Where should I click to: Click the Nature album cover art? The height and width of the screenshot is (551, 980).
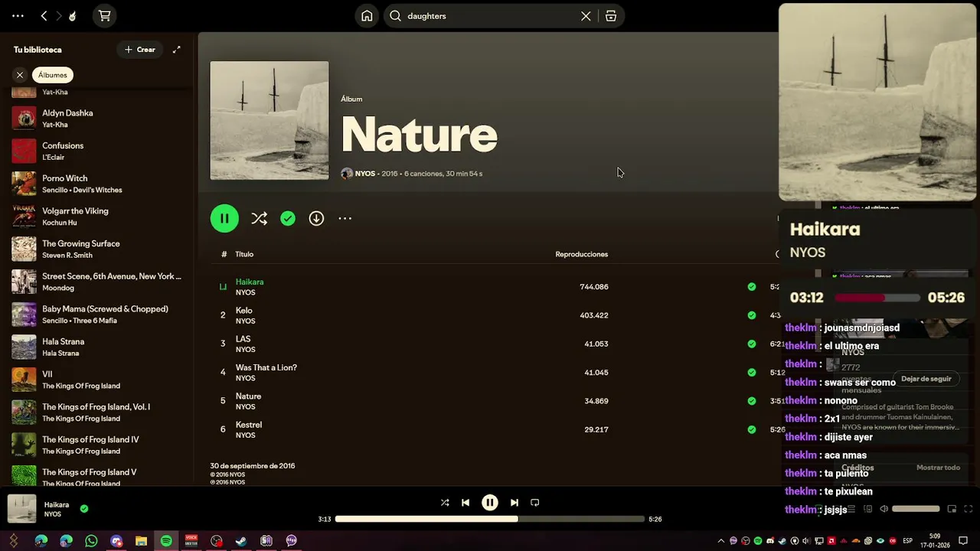[x=269, y=120]
